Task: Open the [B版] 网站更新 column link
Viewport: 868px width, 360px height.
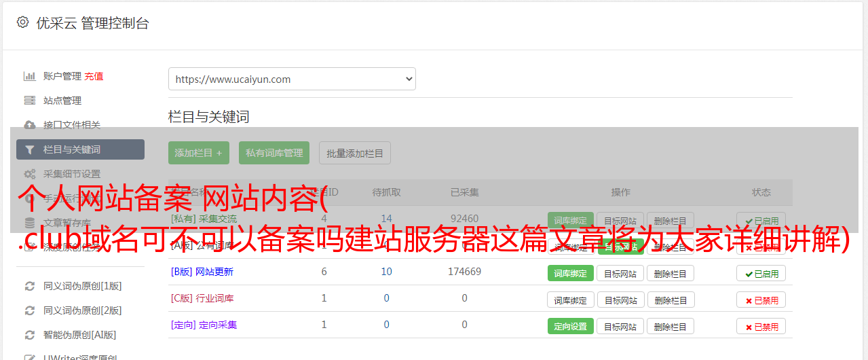Action: 202,272
